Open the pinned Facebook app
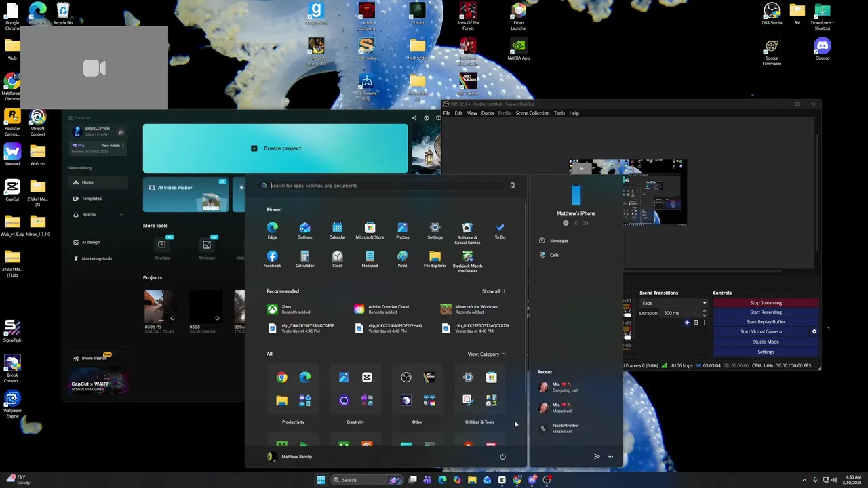This screenshot has height=488, width=868. point(272,259)
